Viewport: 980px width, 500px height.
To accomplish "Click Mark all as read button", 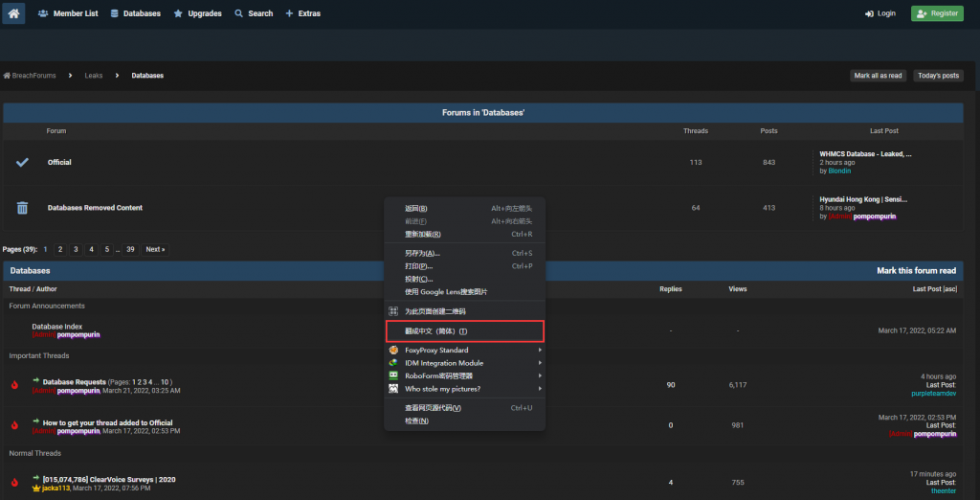I will pos(879,76).
